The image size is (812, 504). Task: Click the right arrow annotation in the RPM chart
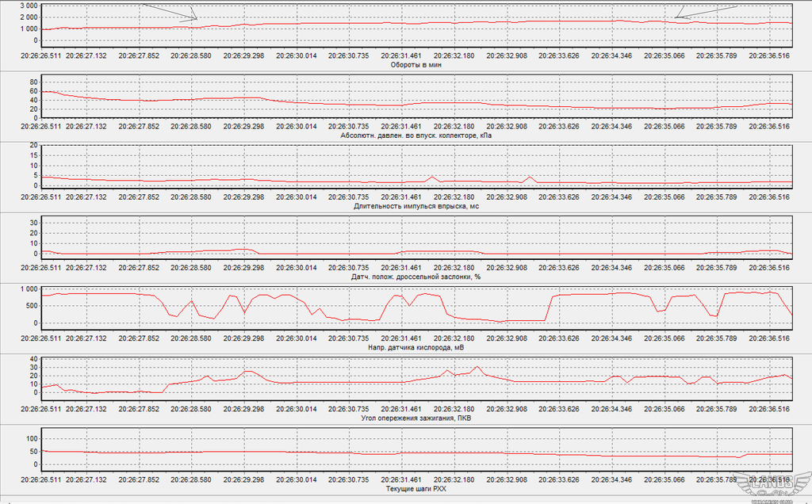(705, 11)
